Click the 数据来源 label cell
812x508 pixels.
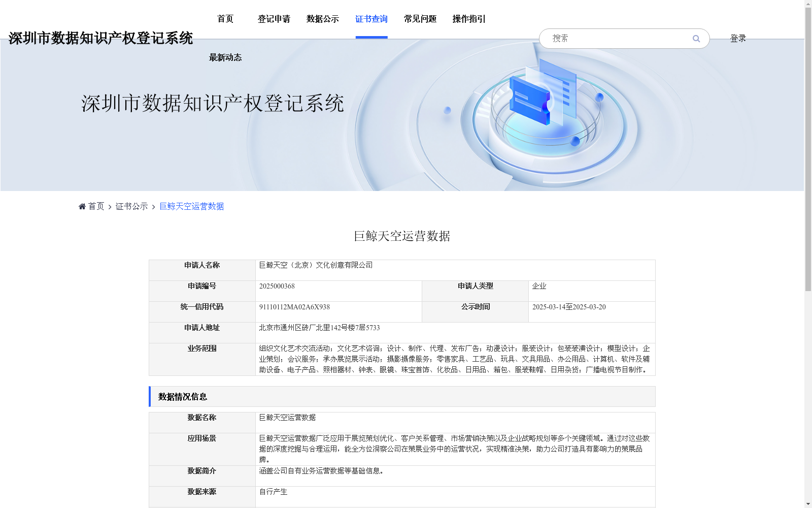(202, 497)
